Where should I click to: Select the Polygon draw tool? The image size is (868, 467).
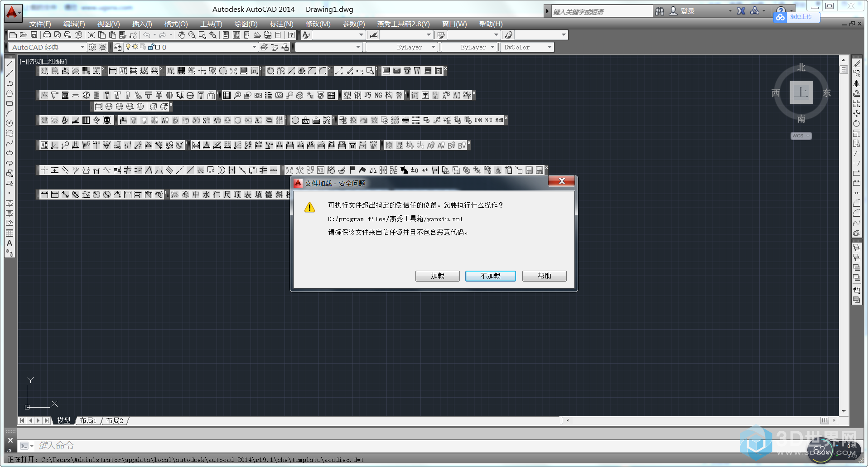[10, 93]
